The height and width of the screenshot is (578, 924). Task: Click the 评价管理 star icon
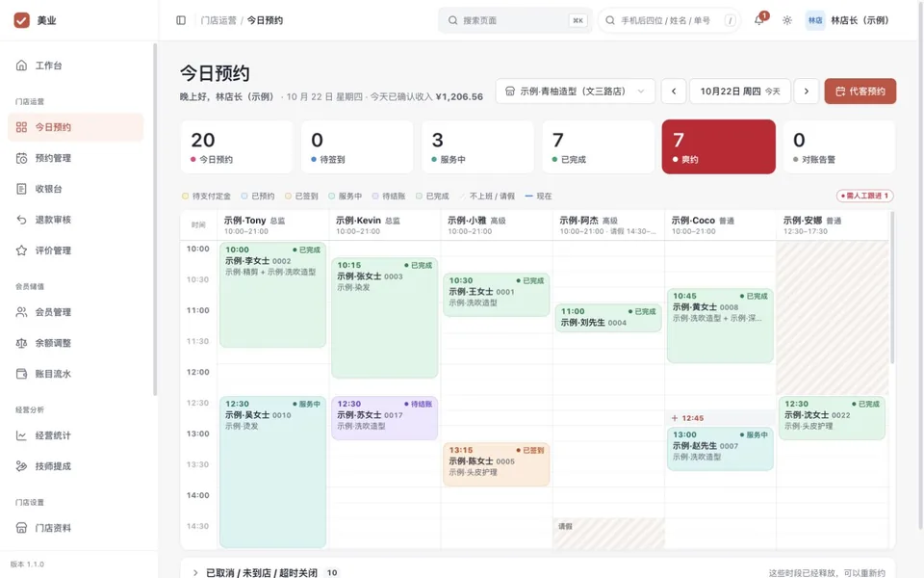[21, 250]
